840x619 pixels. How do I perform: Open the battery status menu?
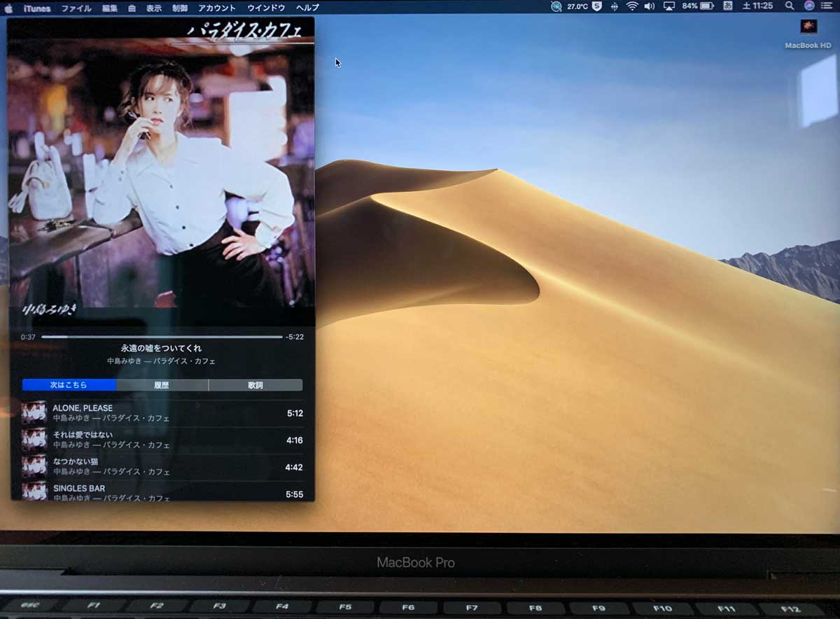coord(698,6)
